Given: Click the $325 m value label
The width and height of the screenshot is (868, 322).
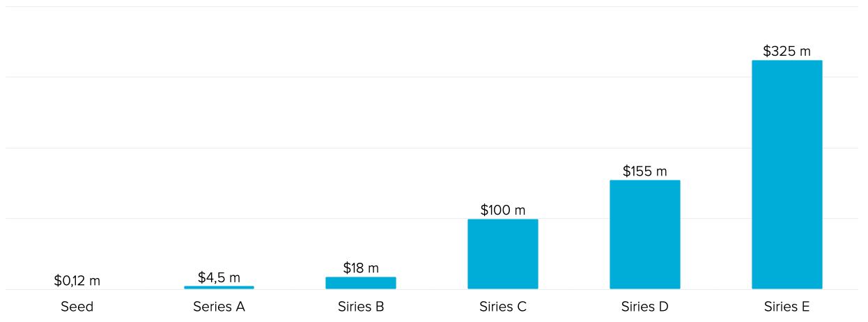Looking at the screenshot, I should coord(787,51).
